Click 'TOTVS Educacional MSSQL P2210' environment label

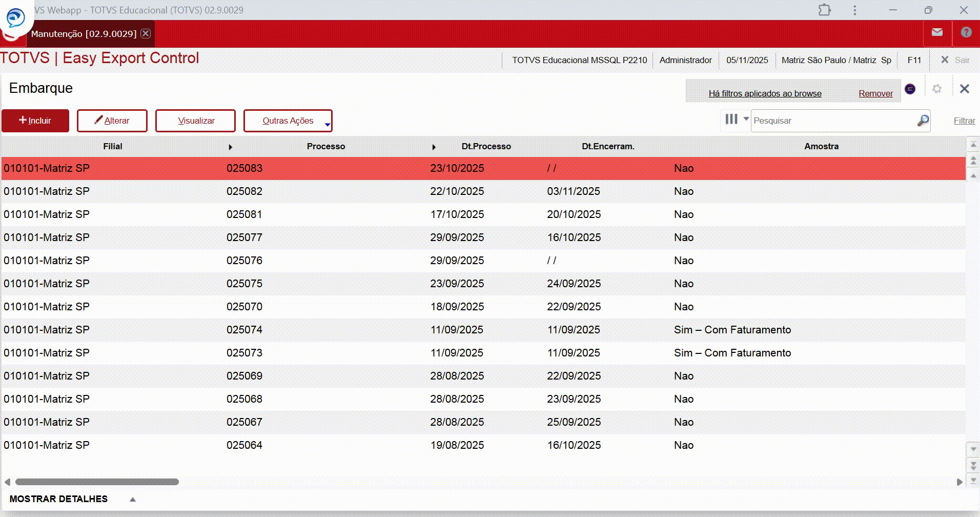pyautogui.click(x=580, y=60)
